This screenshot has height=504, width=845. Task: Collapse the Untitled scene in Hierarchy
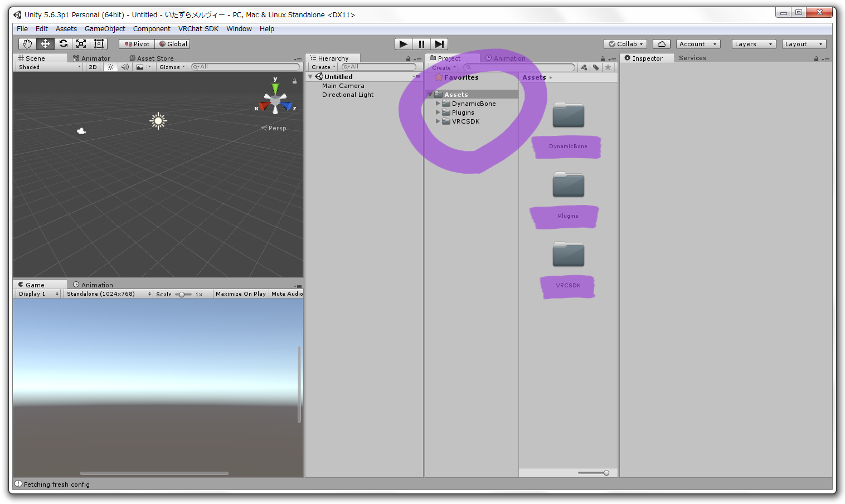[x=310, y=77]
